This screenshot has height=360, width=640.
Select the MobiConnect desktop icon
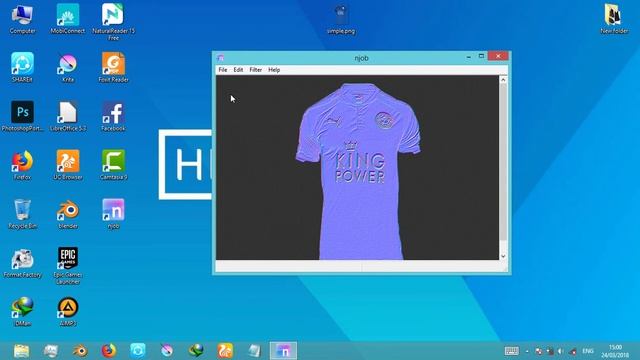[68, 19]
